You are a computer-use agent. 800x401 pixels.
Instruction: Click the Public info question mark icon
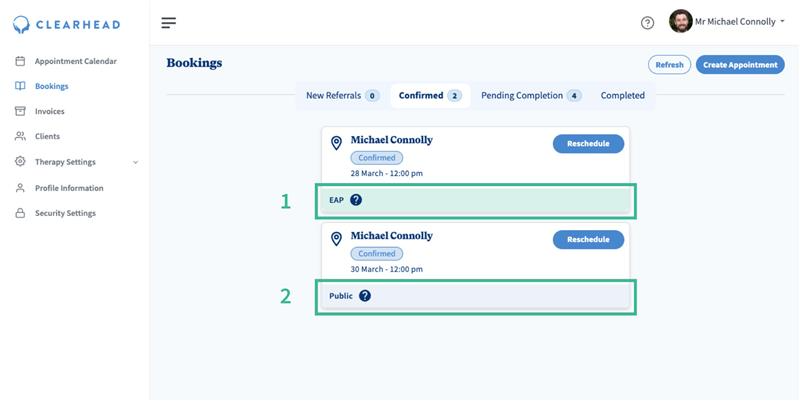pyautogui.click(x=364, y=296)
